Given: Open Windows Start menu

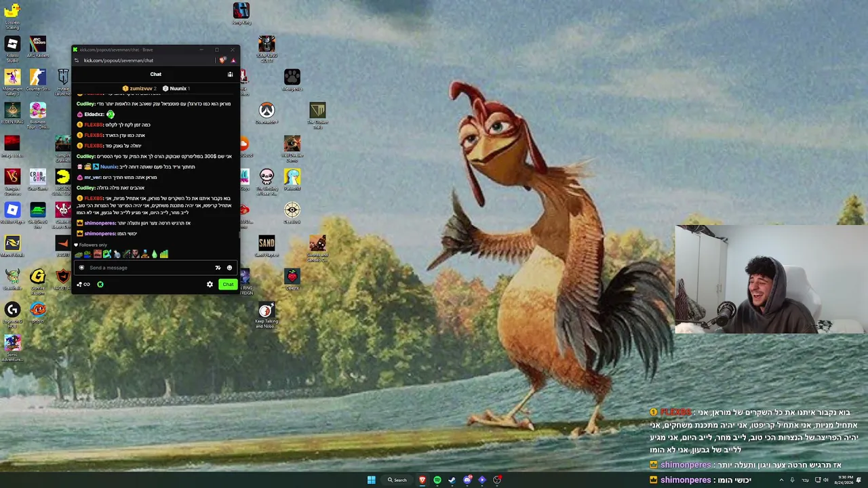Looking at the screenshot, I should point(371,480).
